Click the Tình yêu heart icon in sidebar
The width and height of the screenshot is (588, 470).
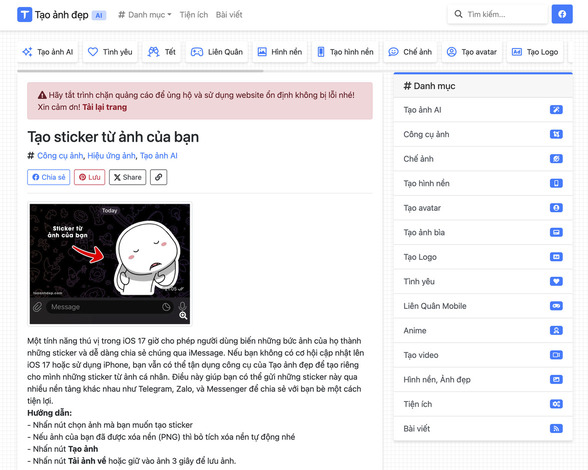click(556, 281)
